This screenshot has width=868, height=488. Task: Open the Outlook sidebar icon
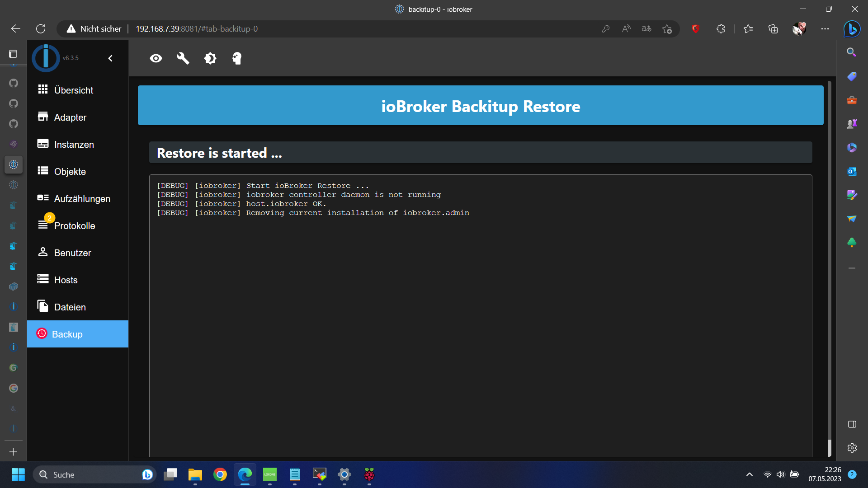point(852,171)
